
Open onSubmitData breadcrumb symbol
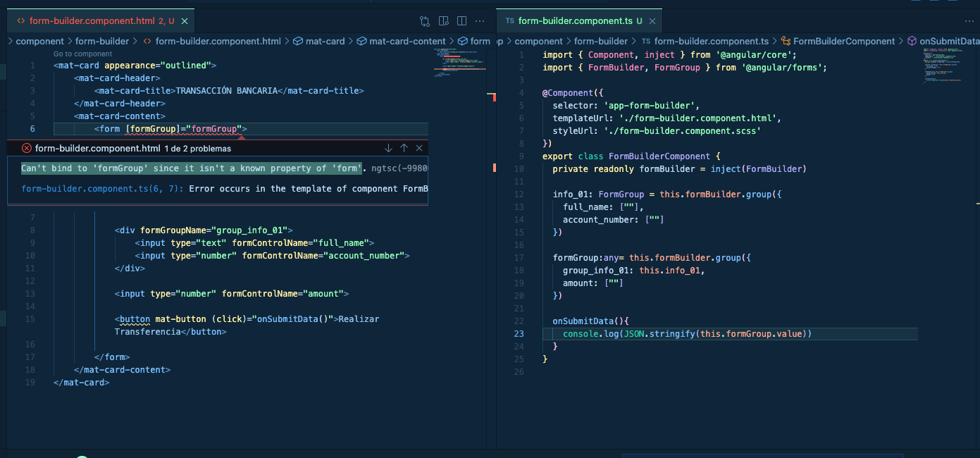943,41
